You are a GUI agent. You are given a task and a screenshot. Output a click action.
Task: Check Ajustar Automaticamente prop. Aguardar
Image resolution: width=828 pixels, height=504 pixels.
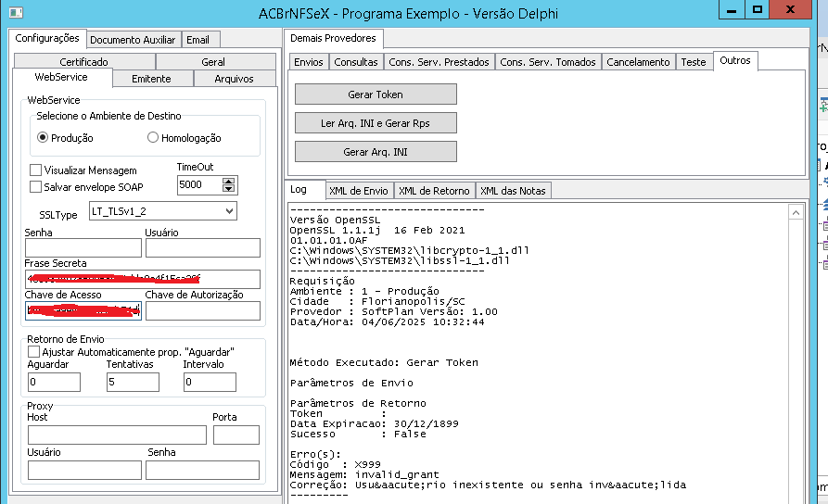tap(33, 351)
